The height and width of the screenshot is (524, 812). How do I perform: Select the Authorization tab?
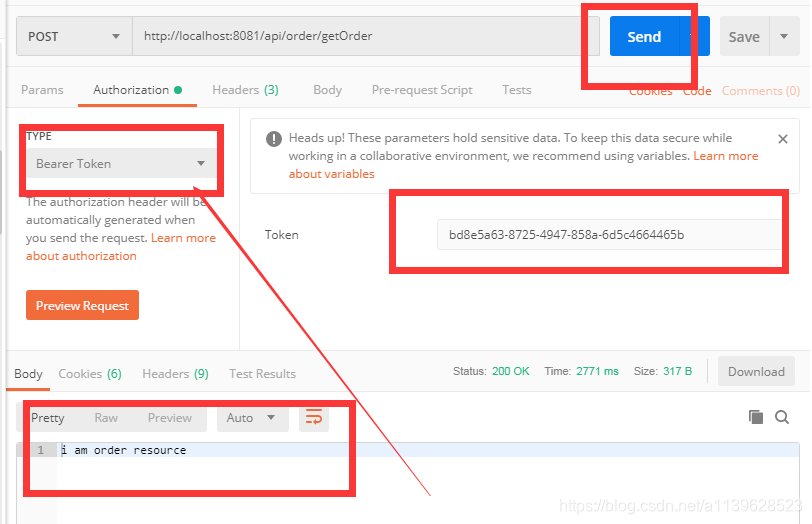(137, 90)
